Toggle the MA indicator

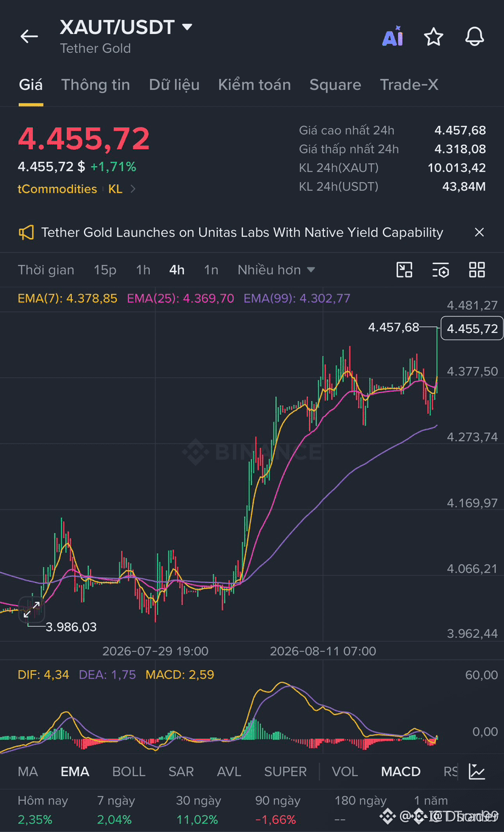coord(28,772)
